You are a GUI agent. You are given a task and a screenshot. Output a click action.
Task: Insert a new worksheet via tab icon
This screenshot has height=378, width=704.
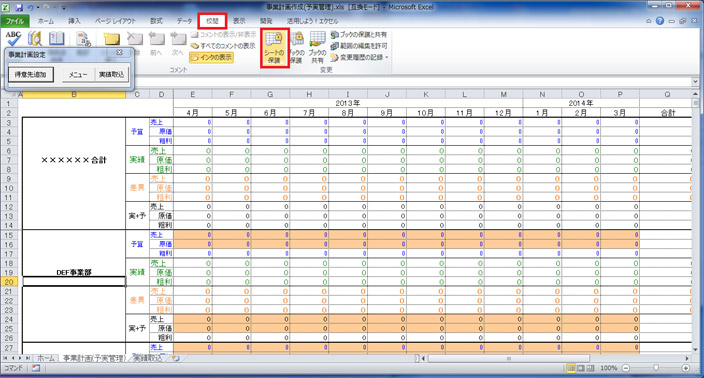(176, 358)
